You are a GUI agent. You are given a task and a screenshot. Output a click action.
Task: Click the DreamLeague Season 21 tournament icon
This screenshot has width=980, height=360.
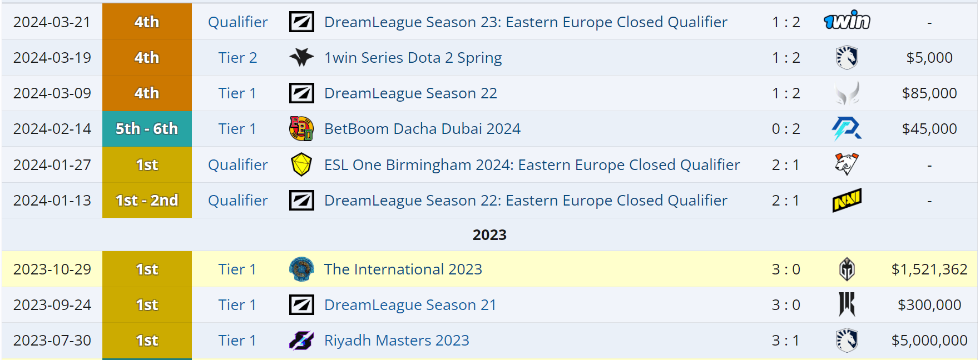(x=301, y=304)
